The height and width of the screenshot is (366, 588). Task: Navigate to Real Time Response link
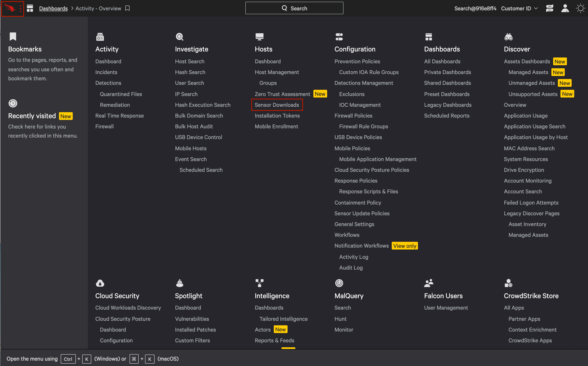coord(119,116)
